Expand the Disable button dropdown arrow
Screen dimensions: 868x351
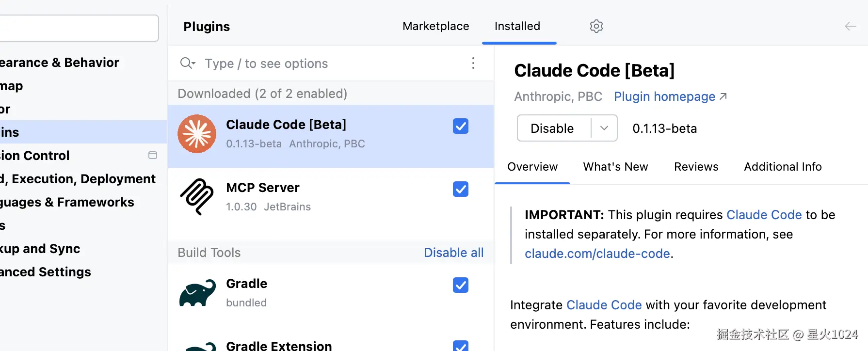tap(604, 128)
